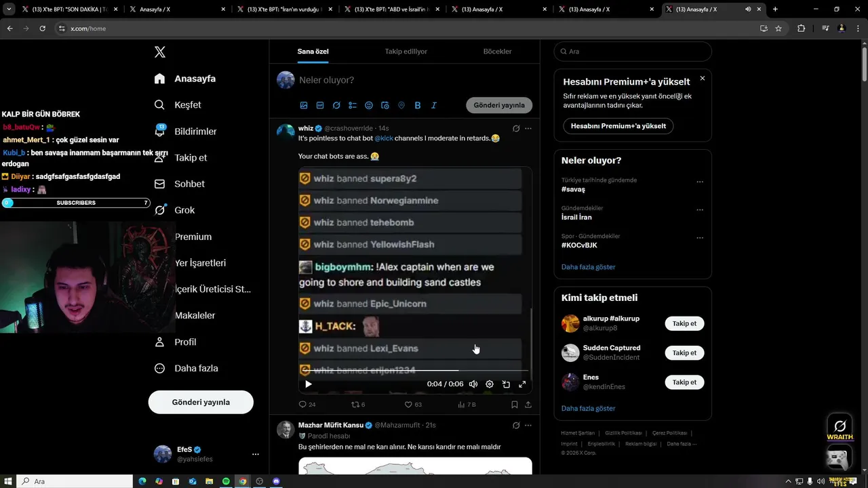Click the X logo in the sidebar
The image size is (868, 488).
pos(160,52)
